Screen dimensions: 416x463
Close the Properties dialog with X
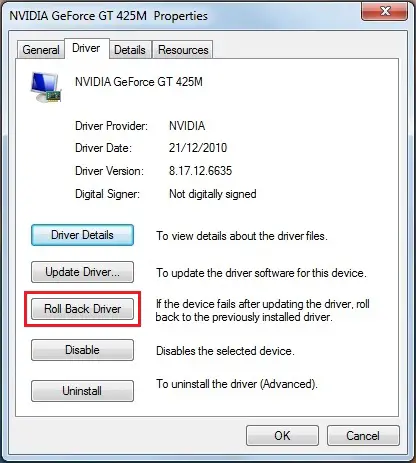point(384,11)
